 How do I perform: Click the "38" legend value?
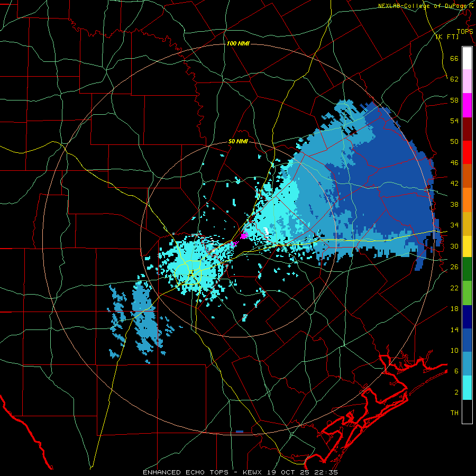454,204
